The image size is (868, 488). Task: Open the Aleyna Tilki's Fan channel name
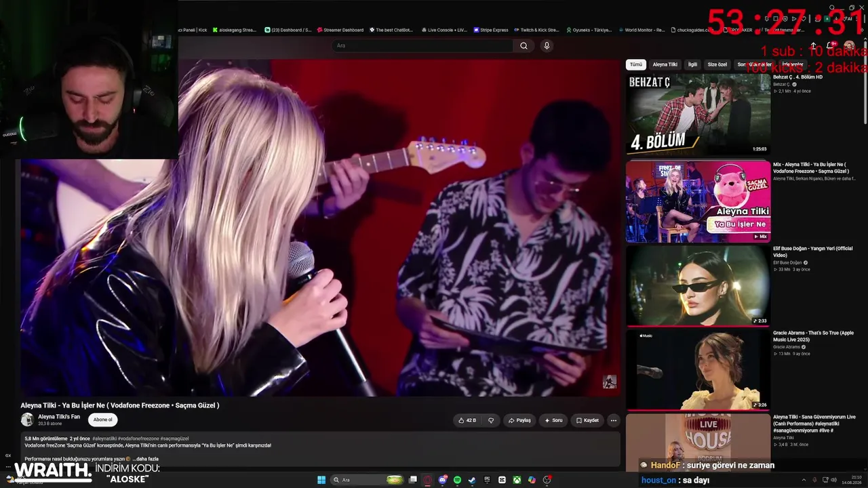pos(59,417)
